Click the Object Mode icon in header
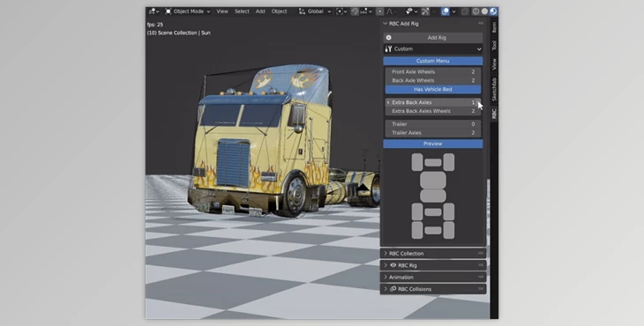Viewport: 644px width, 326px height. [x=168, y=11]
